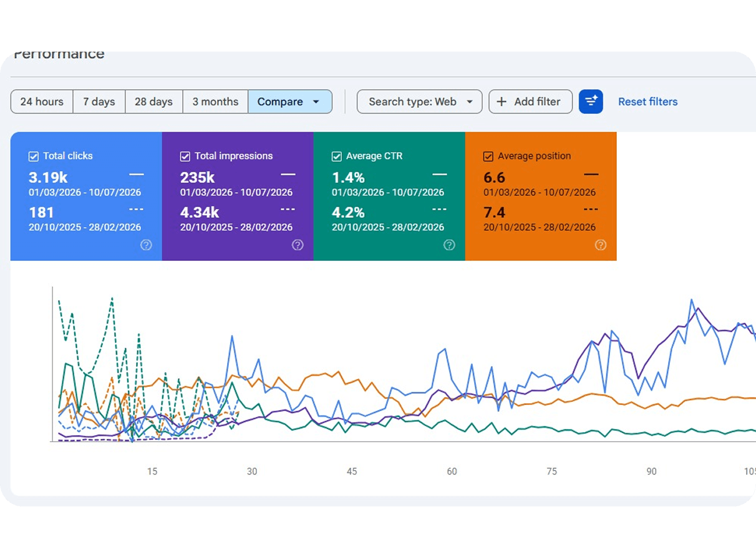This screenshot has height=558, width=756.
Task: Choose the 3 months date range
Action: coord(215,102)
